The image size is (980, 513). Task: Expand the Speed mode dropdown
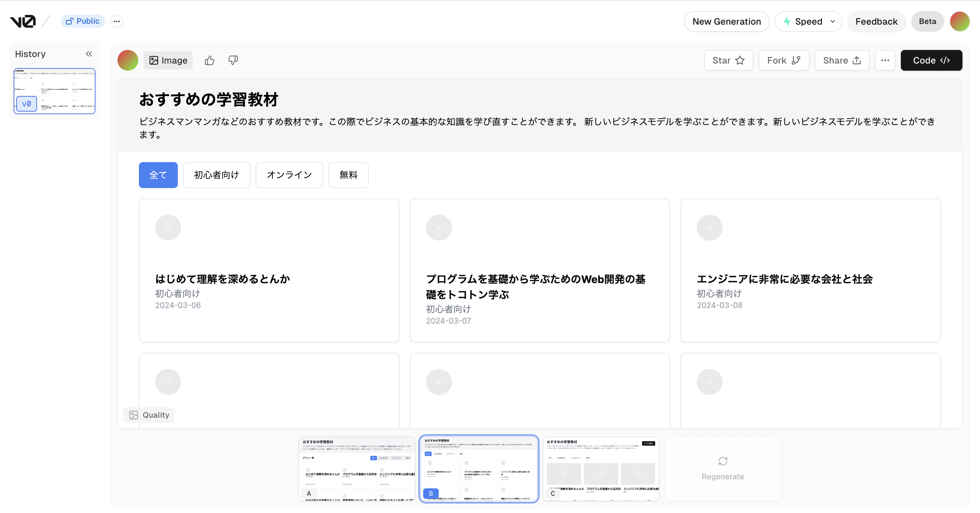[808, 21]
